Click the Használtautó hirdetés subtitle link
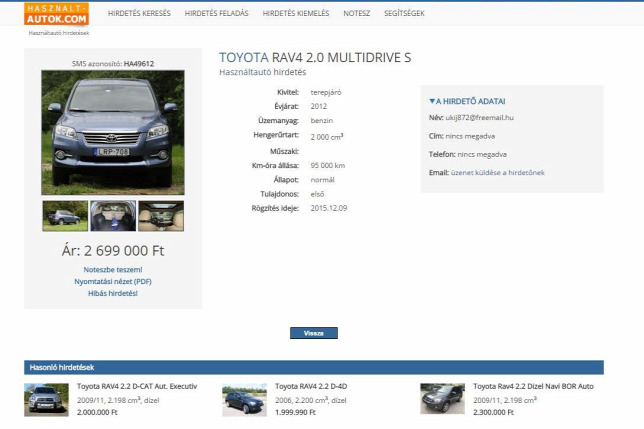The image size is (644, 429). coord(262,72)
